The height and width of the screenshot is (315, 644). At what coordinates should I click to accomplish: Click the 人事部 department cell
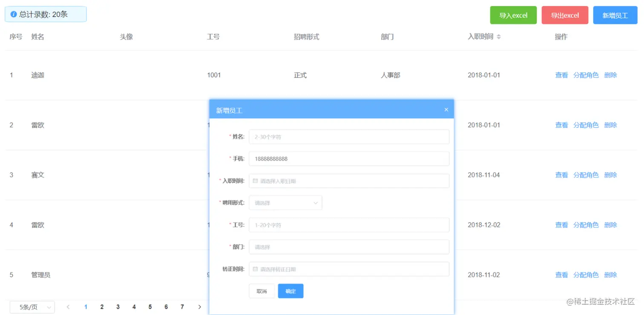(x=391, y=75)
